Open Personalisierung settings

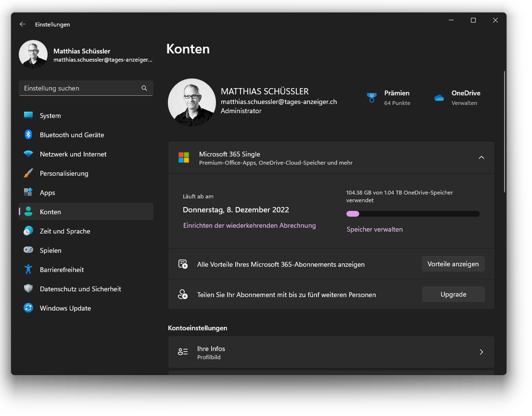click(x=86, y=173)
